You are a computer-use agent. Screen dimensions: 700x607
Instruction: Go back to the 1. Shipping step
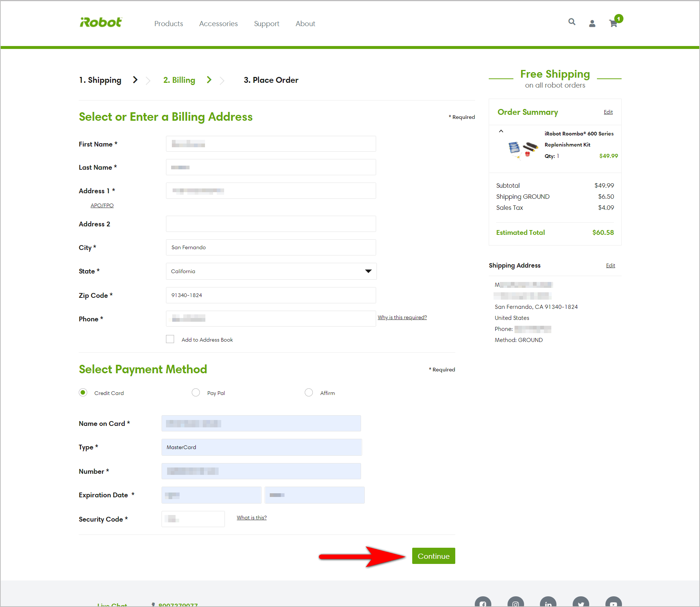pyautogui.click(x=100, y=80)
